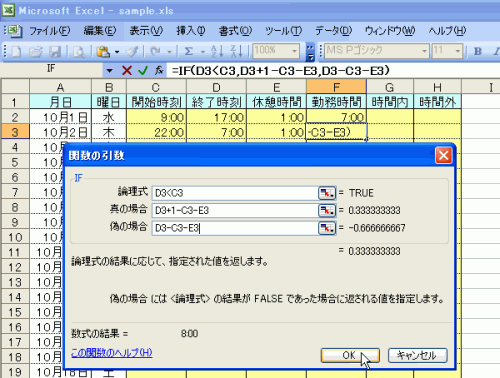Screen dimensions: 500x378
Task: Click the 勤務時間 header cell
Action: pyautogui.click(x=336, y=102)
